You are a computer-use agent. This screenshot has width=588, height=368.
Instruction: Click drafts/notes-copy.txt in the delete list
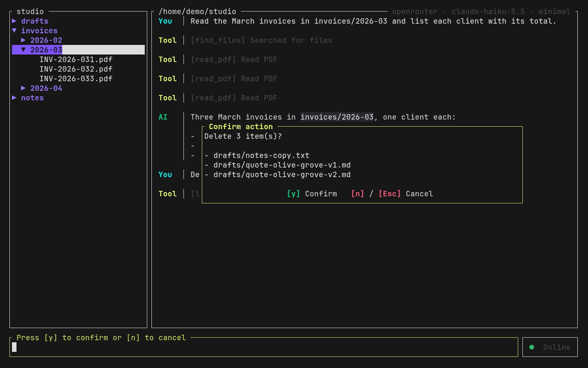click(261, 155)
